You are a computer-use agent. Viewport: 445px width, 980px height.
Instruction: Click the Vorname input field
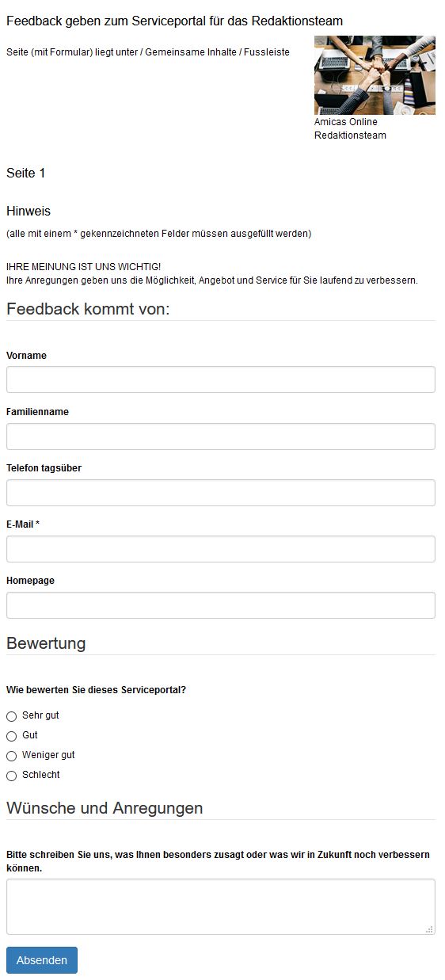(221, 379)
